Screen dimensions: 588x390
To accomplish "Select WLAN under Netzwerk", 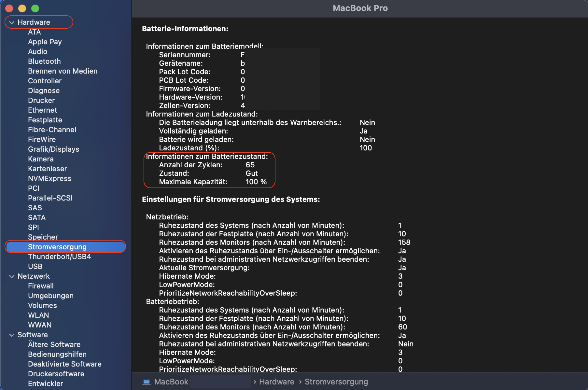I will pos(38,315).
